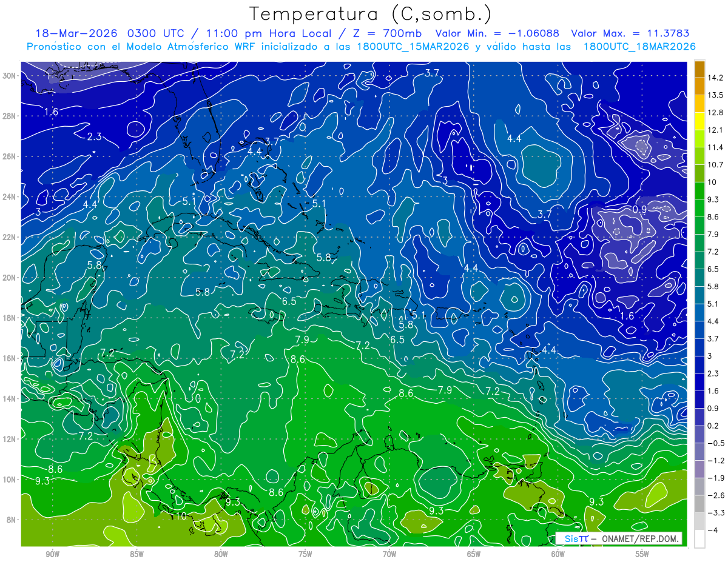Screen dimensions: 728x562
Task: Click the '-1.9' label on the color bar
Action: (715, 478)
